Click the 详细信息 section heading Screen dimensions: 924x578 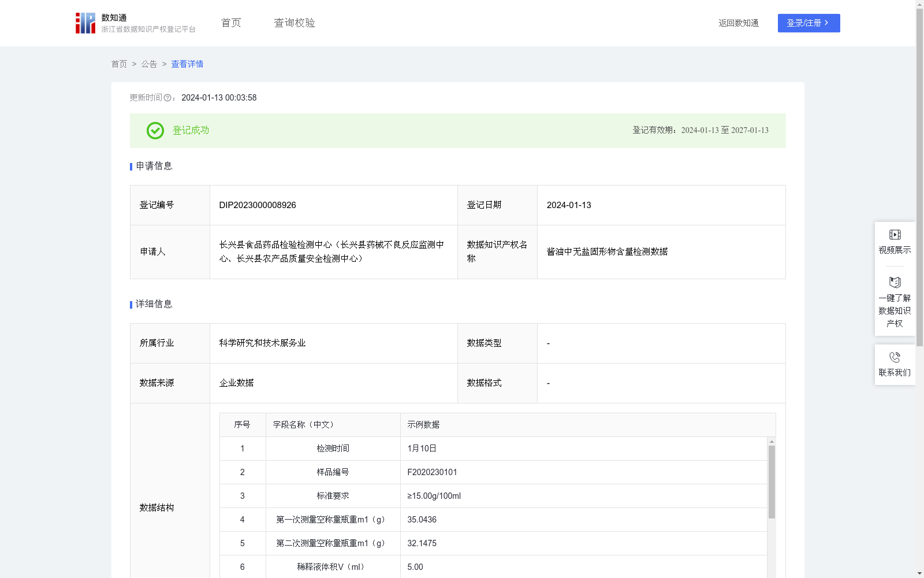[x=154, y=304]
